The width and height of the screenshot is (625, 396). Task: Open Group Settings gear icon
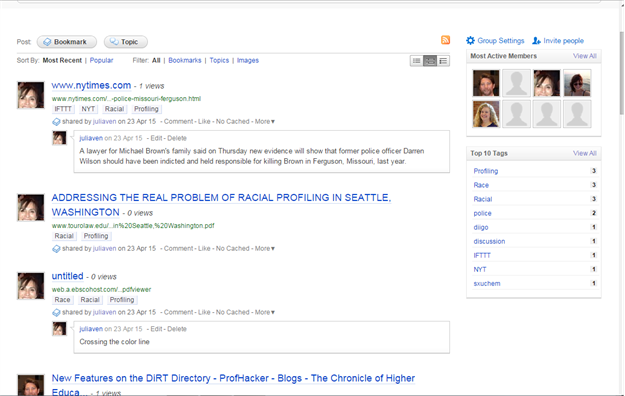click(471, 41)
